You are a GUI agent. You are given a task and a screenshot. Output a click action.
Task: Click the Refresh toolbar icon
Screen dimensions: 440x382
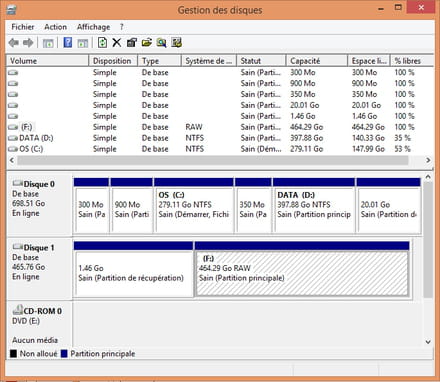[x=102, y=43]
